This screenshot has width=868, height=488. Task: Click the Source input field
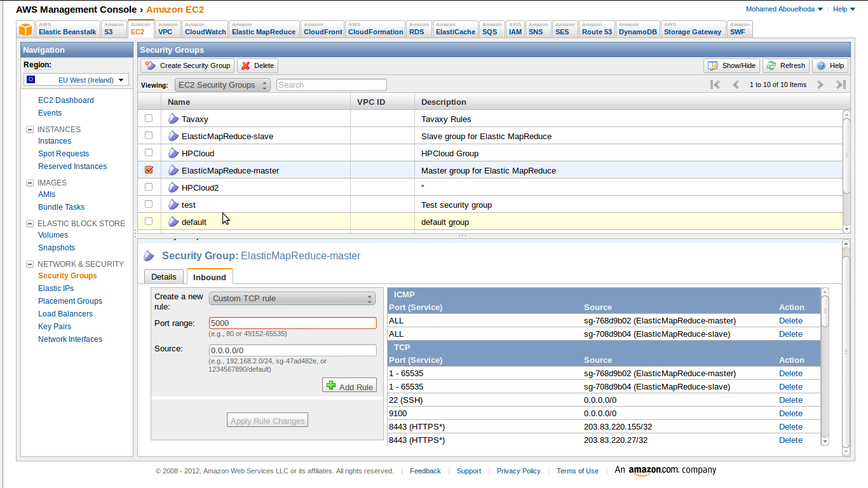(293, 350)
